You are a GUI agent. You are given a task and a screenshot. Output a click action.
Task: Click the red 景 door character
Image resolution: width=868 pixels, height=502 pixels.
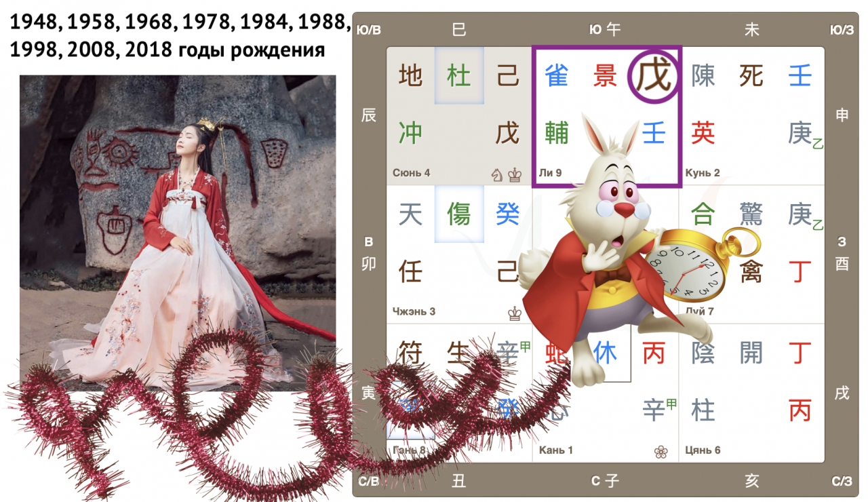[x=605, y=76]
